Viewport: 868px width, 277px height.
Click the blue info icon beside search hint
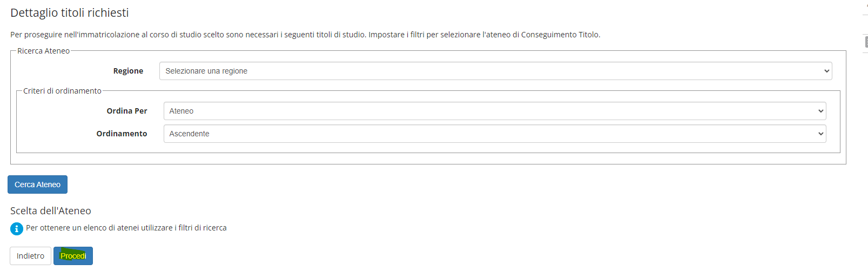coord(17,229)
